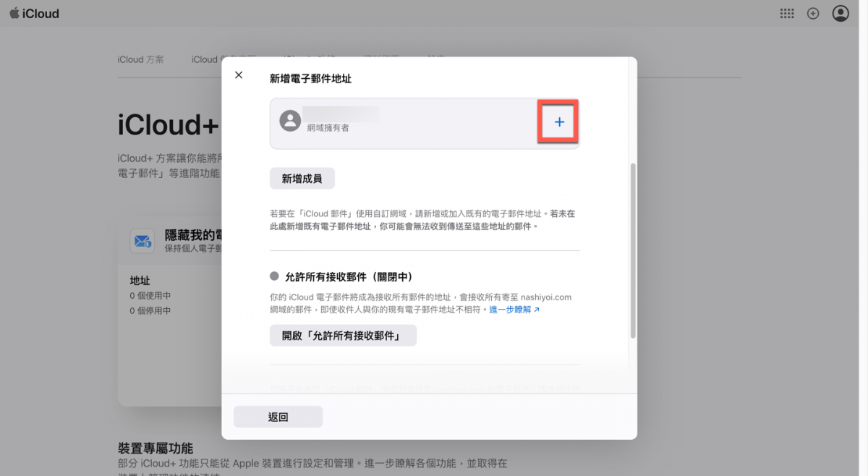This screenshot has width=868, height=476.
Task: Click the 新增電子郵件地址 heading
Action: pyautogui.click(x=311, y=79)
